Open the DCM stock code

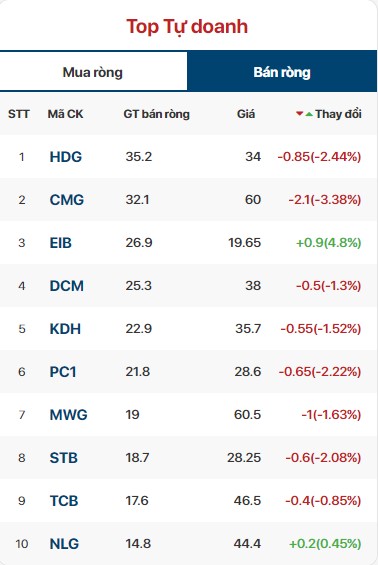pos(67,286)
